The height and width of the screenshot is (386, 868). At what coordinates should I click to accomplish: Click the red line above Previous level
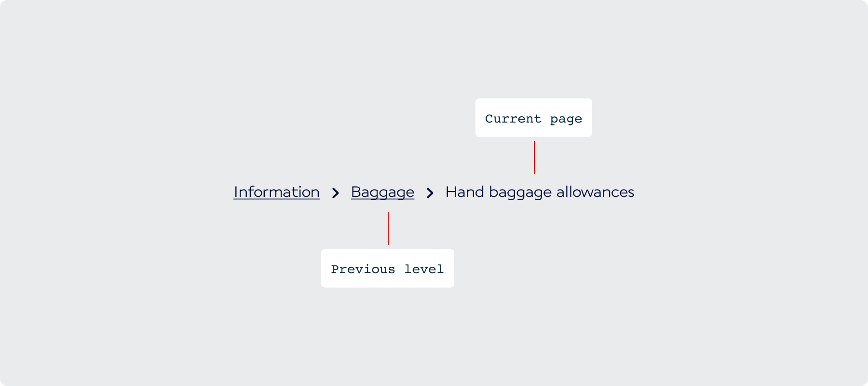coord(388,229)
